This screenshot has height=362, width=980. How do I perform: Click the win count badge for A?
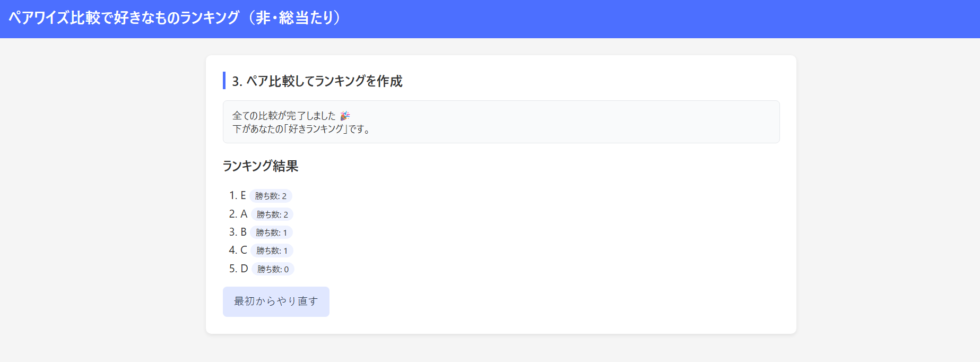[x=272, y=214]
